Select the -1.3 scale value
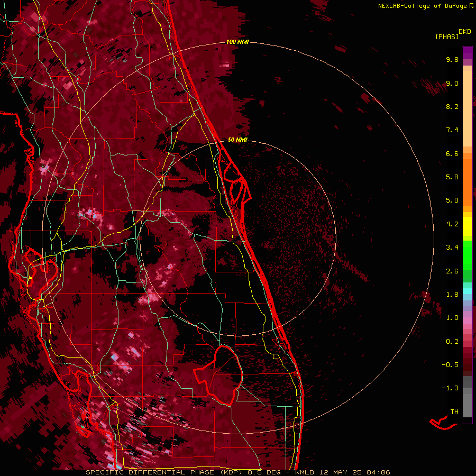The width and height of the screenshot is (476, 476). (450, 388)
